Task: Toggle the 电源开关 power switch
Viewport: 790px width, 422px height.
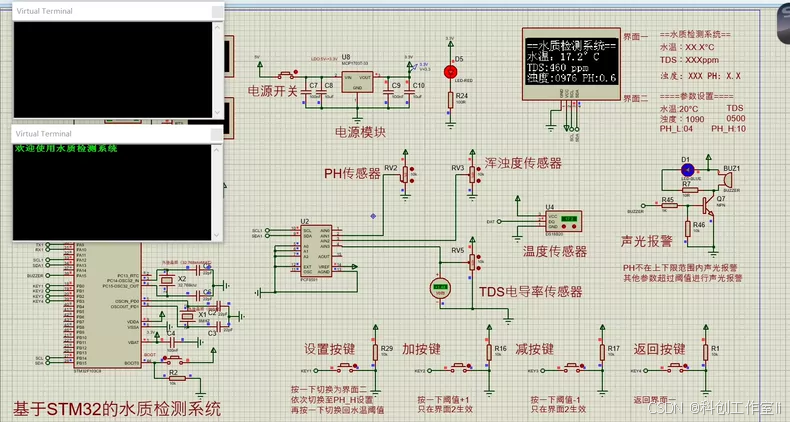Action: [x=286, y=75]
